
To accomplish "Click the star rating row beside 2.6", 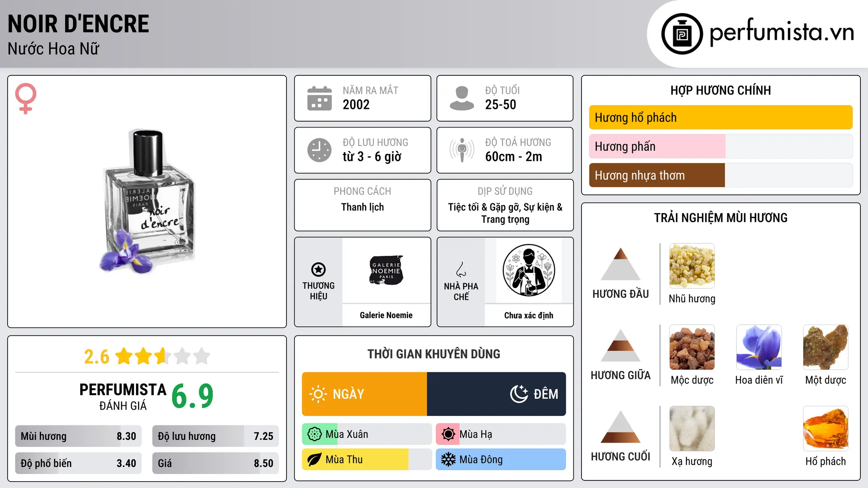I will pyautogui.click(x=163, y=356).
